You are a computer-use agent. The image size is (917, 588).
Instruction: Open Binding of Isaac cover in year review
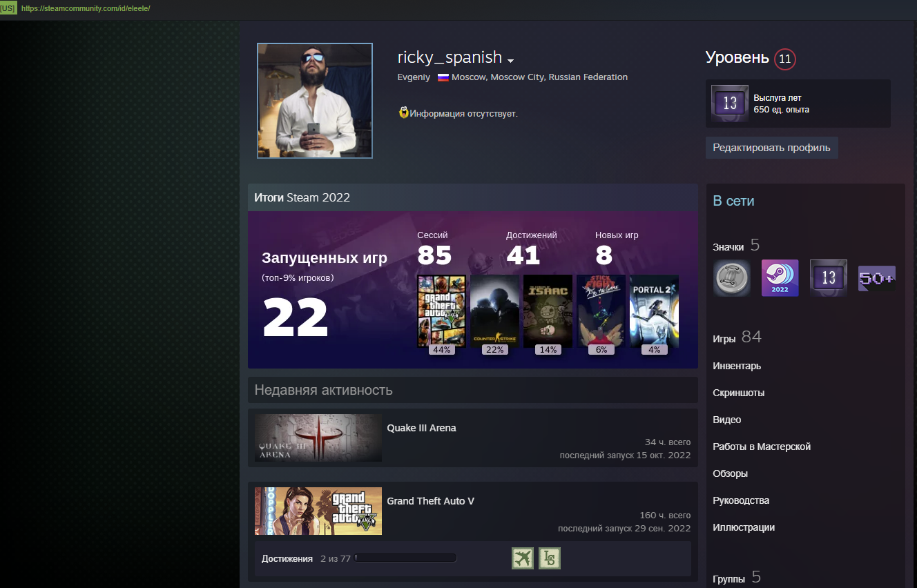click(548, 311)
